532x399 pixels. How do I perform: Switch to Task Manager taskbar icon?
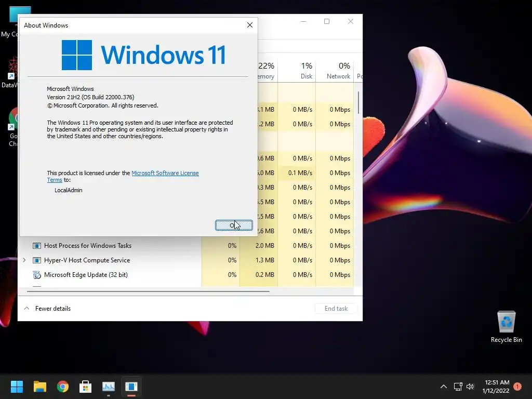pyautogui.click(x=109, y=387)
